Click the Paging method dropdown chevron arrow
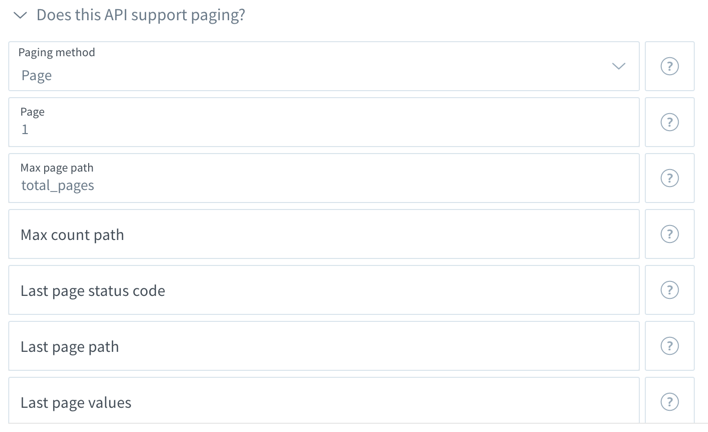 618,66
